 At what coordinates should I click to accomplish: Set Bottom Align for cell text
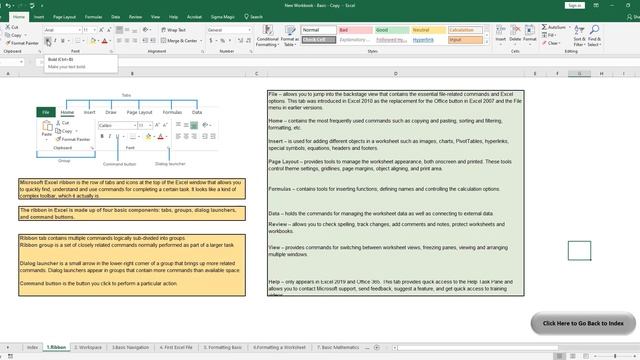click(x=135, y=30)
